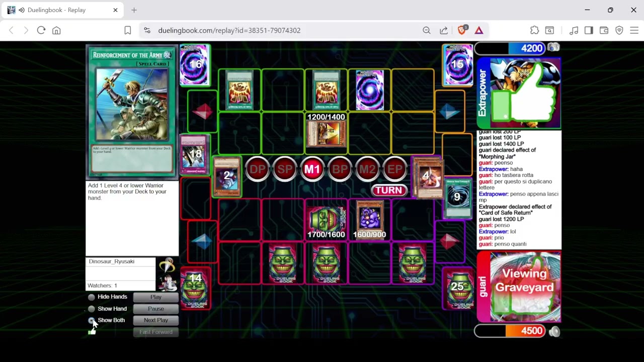
Task: Click the VPN shield icon in toolbar
Action: 619,30
